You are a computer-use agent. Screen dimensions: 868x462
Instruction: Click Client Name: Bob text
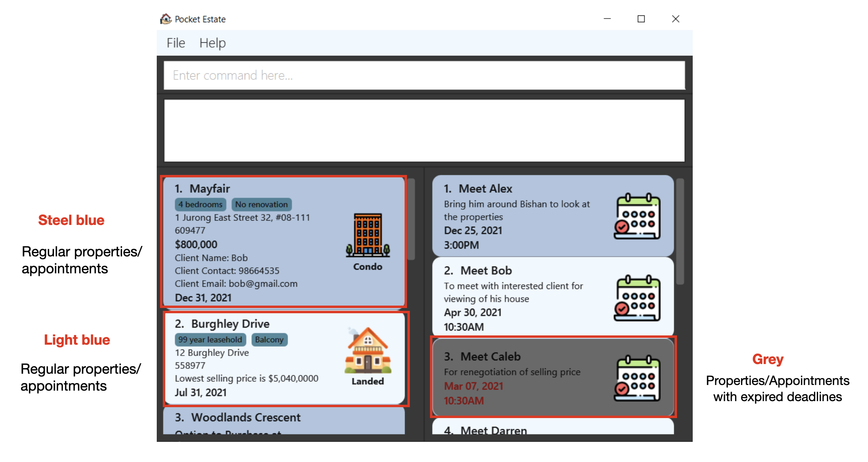[x=211, y=258]
